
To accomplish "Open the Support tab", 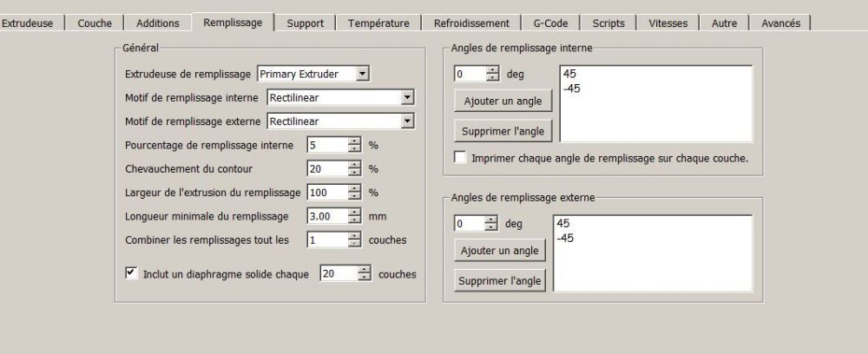I will 306,23.
